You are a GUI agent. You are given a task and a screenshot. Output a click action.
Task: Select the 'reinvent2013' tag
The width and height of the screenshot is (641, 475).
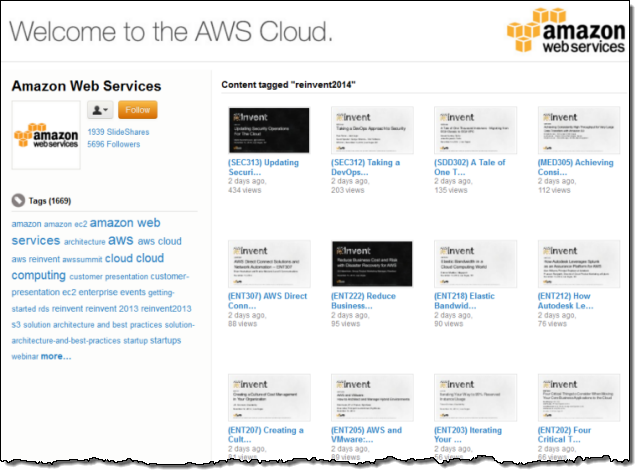point(166,309)
